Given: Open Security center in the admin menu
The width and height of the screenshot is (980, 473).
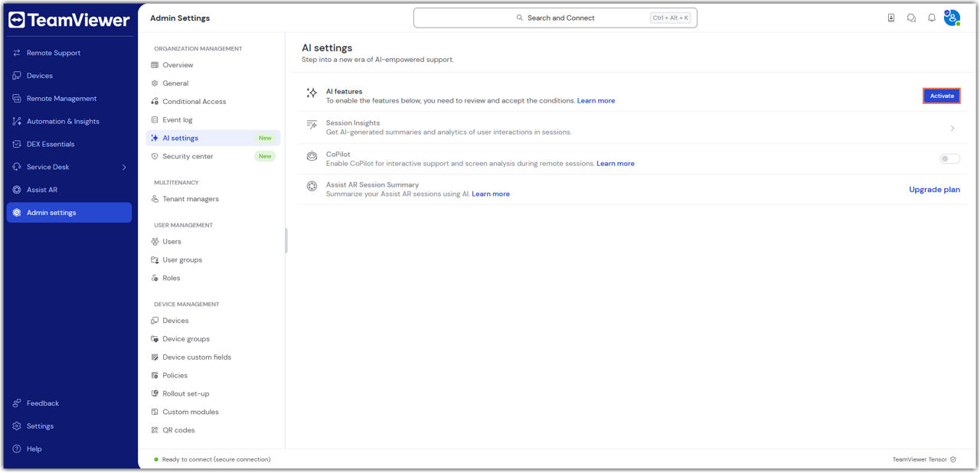Looking at the screenshot, I should pyautogui.click(x=188, y=156).
